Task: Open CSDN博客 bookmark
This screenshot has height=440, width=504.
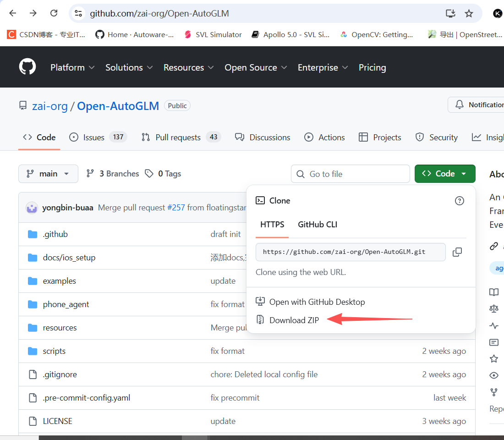Action: pos(46,34)
